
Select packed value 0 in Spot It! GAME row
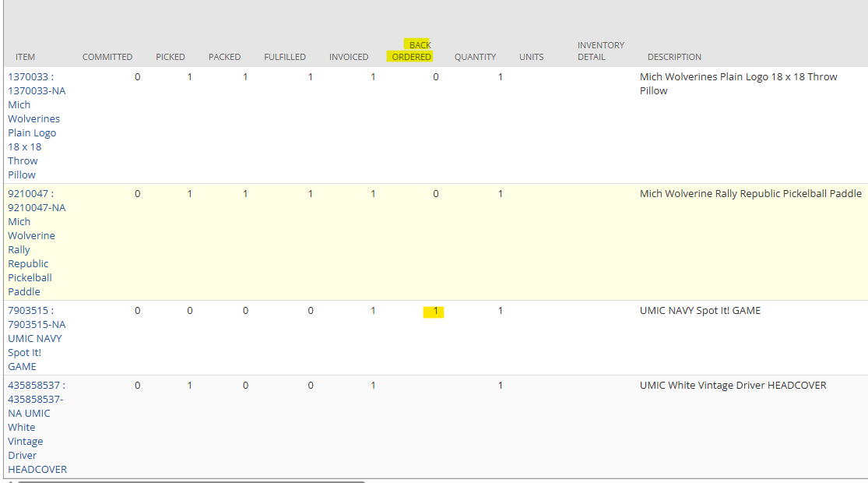click(x=245, y=311)
